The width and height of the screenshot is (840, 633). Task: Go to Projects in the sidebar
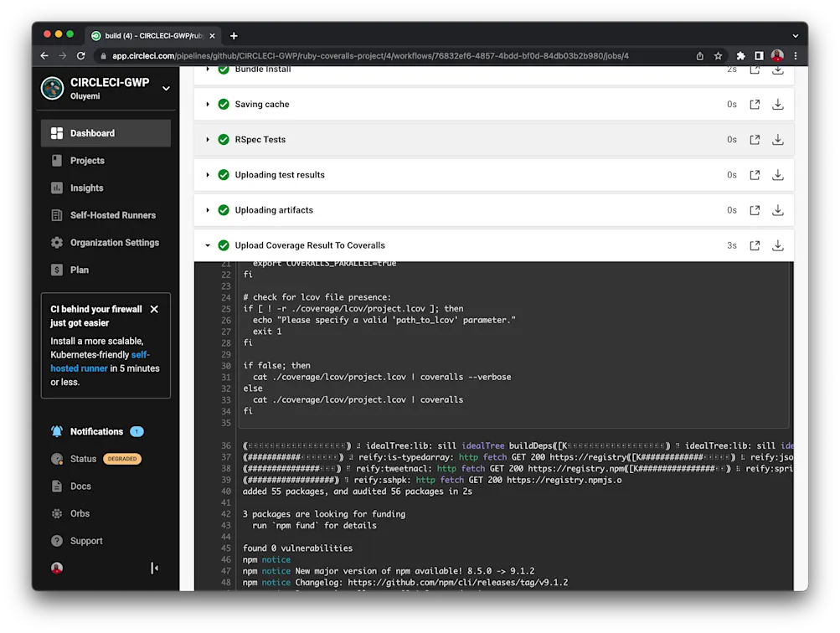87,161
